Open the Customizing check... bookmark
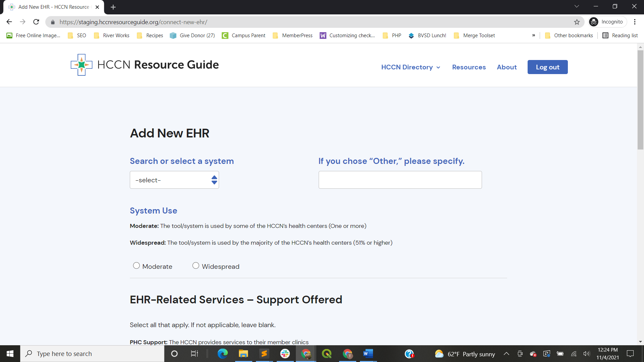The height and width of the screenshot is (362, 644). pos(347,36)
